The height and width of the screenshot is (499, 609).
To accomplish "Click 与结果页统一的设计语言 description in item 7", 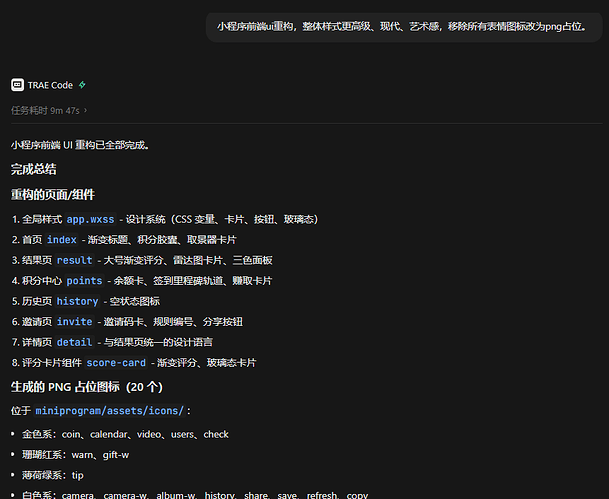I will tap(158, 343).
